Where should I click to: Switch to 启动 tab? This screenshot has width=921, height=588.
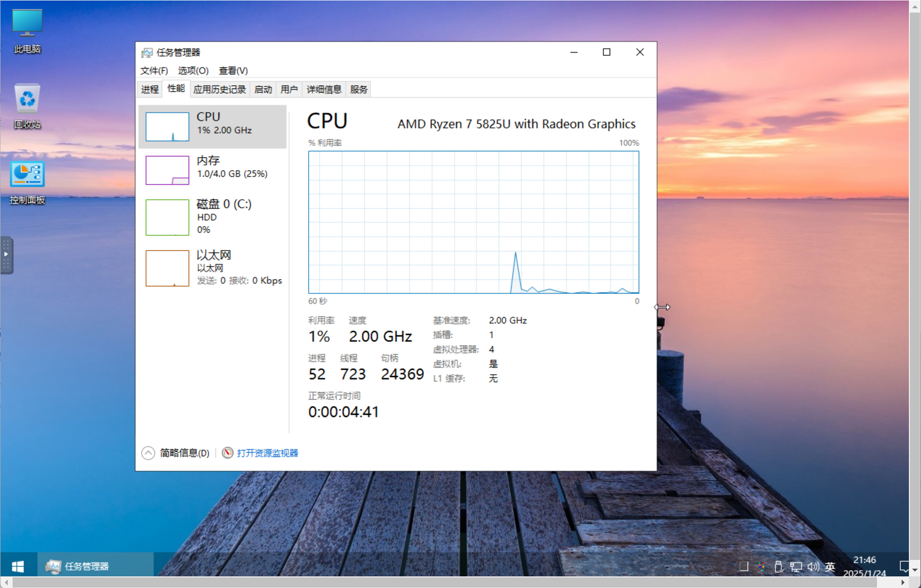tap(263, 89)
